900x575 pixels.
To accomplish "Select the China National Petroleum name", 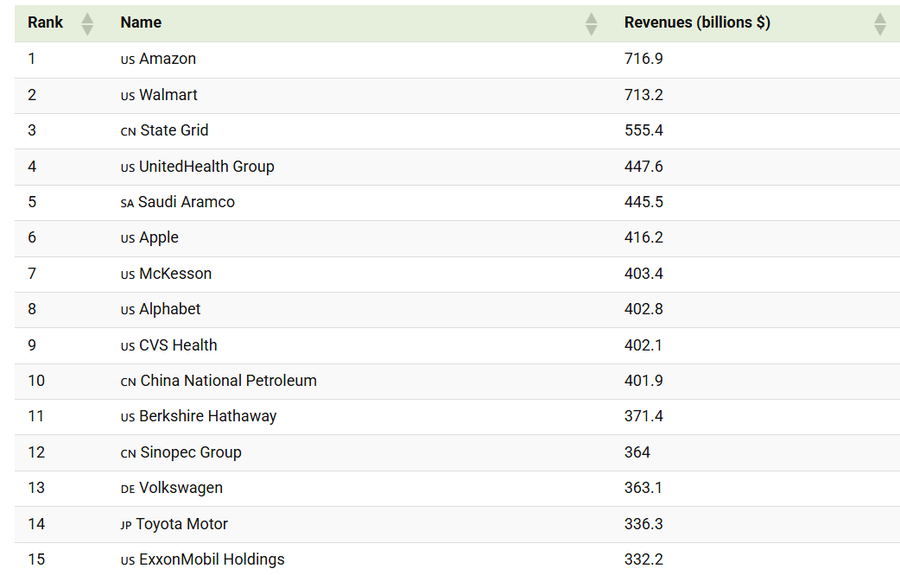I will click(x=228, y=380).
